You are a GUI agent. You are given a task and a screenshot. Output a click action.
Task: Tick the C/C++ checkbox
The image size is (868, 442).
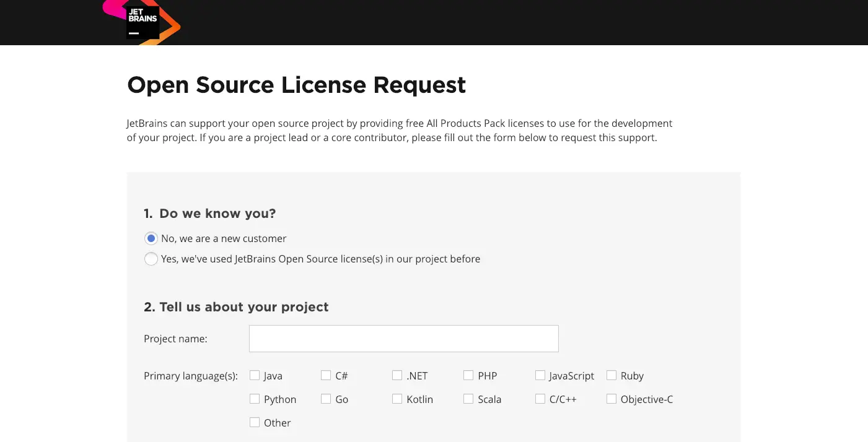540,399
